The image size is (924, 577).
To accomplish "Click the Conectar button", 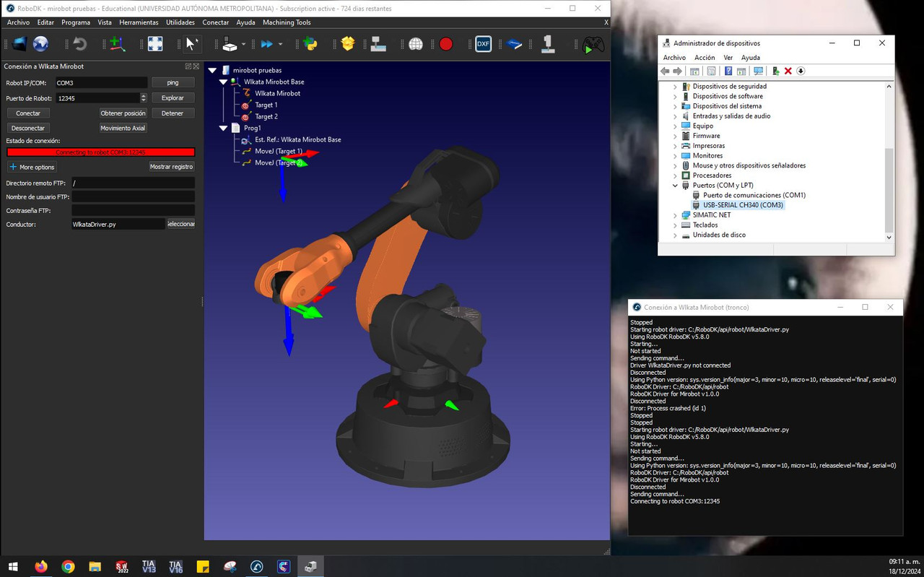I will tap(28, 113).
